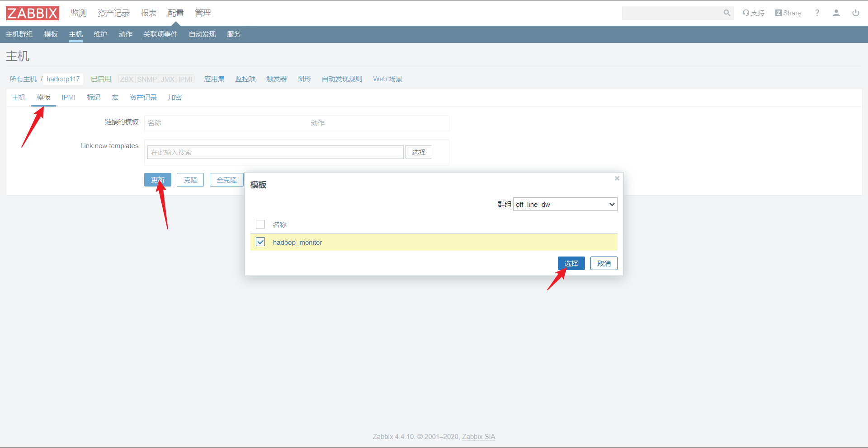This screenshot has height=448, width=868.
Task: Click the hadoop117 breadcrumb
Action: (63, 79)
